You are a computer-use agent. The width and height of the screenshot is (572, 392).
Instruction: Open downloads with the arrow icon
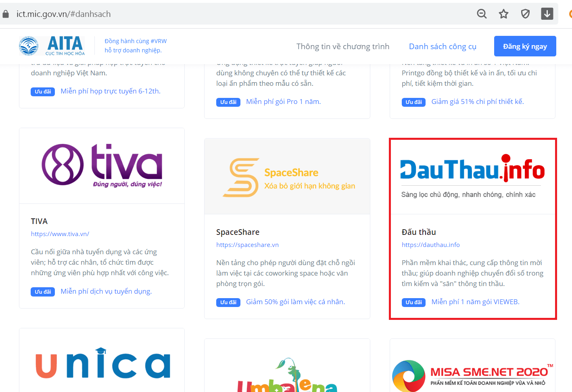(547, 14)
